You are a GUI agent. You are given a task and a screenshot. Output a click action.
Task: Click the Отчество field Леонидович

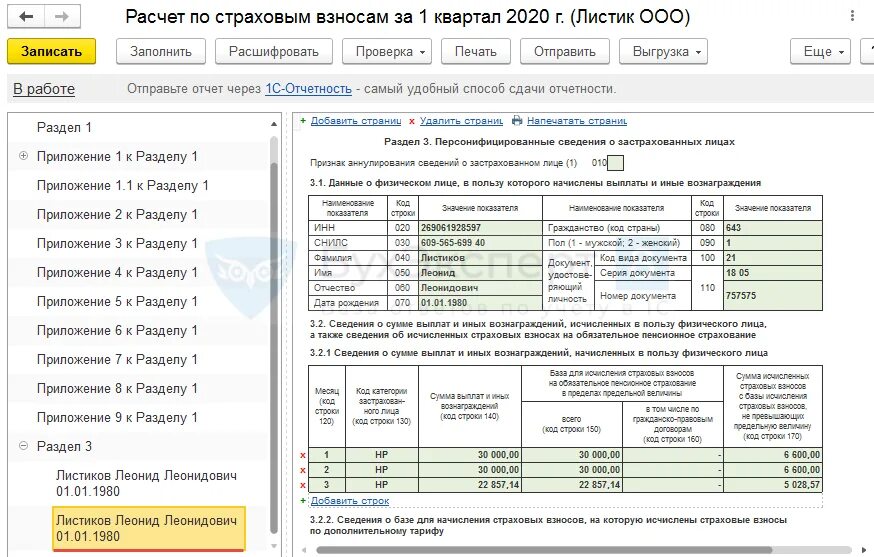[x=480, y=288]
